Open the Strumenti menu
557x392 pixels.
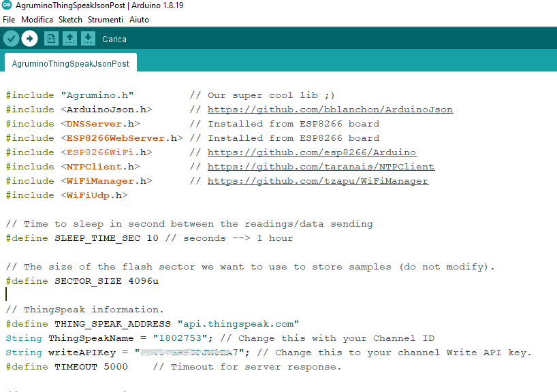104,20
